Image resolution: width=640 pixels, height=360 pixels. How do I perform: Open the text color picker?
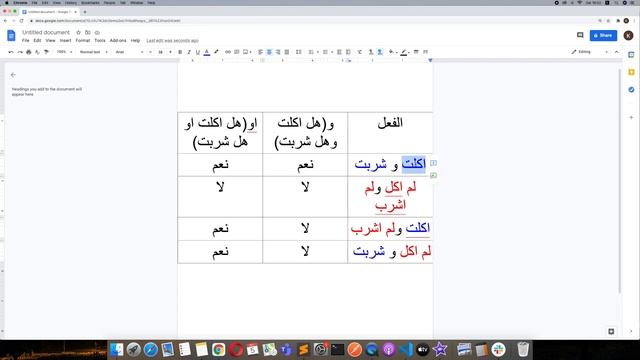[x=207, y=52]
